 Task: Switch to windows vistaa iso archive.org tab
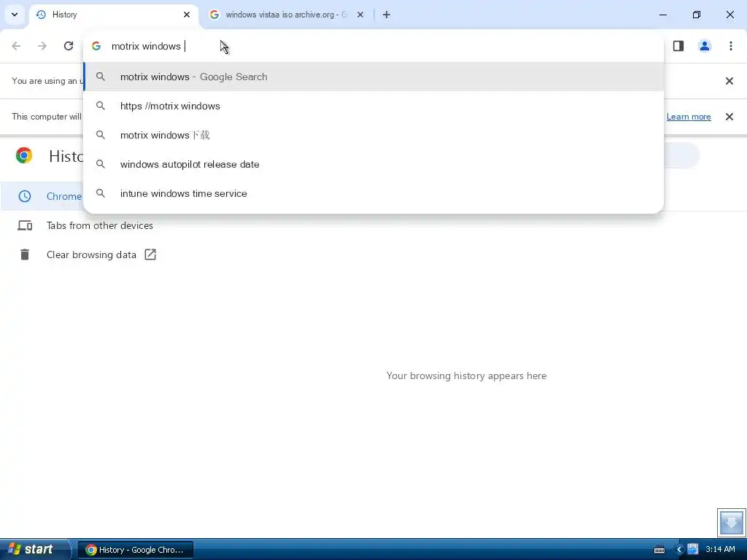[287, 15]
